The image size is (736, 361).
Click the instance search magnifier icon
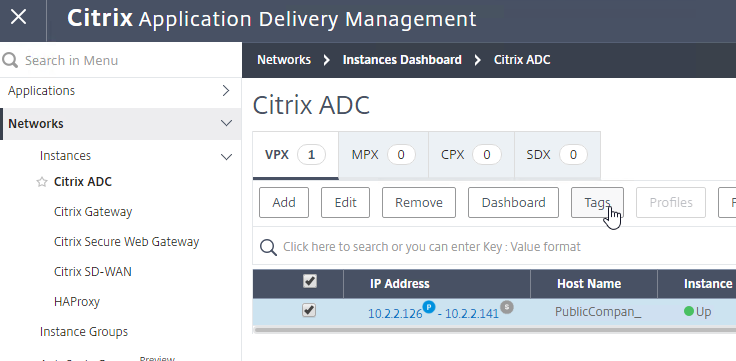(x=268, y=247)
